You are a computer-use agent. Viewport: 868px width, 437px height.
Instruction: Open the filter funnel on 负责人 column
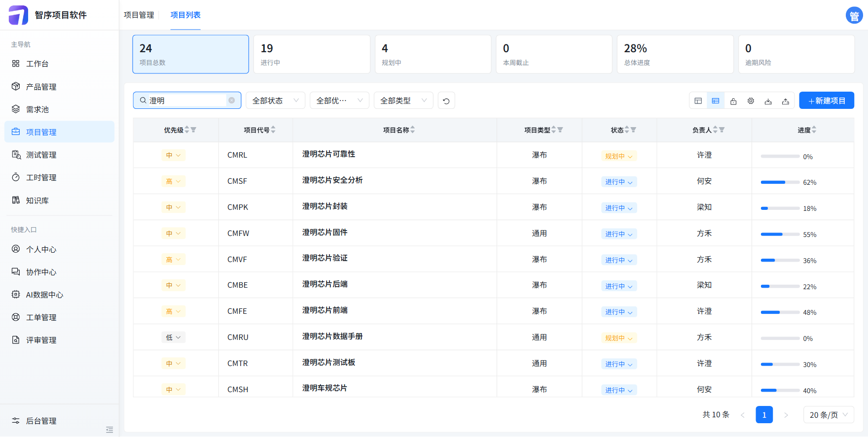tap(722, 130)
